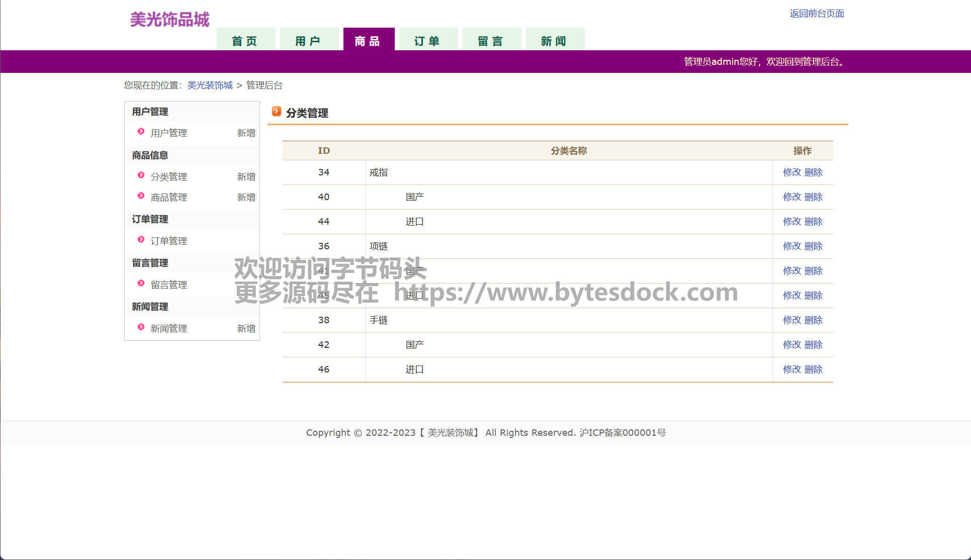This screenshot has width=971, height=560.
Task: Click bullet icon beside sidebar 订单管理
Action: [141, 240]
